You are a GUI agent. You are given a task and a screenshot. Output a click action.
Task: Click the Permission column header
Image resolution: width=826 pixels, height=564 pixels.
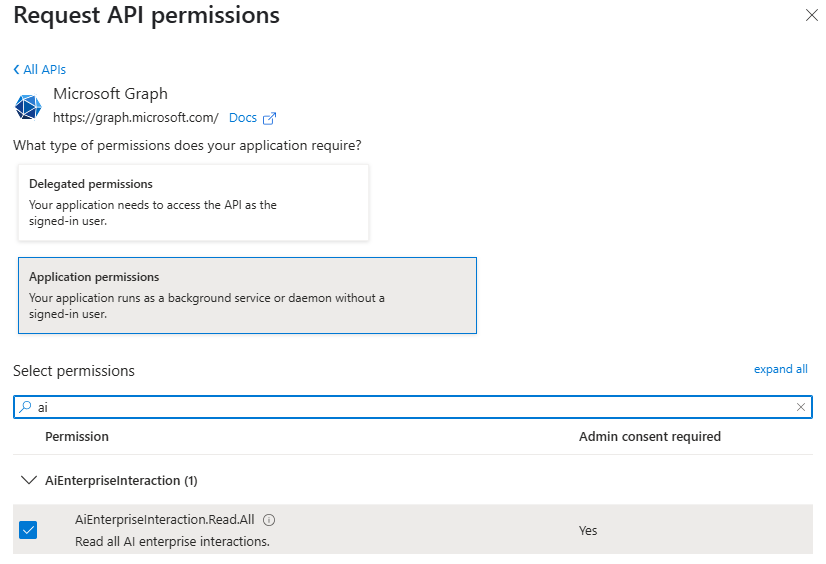[x=77, y=436]
